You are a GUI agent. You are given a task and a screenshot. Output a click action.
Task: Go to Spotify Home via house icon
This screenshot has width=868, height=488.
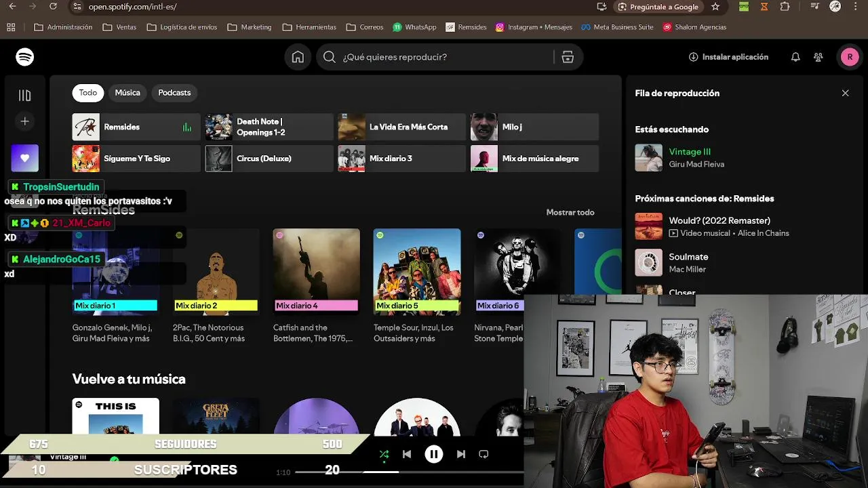pyautogui.click(x=298, y=57)
